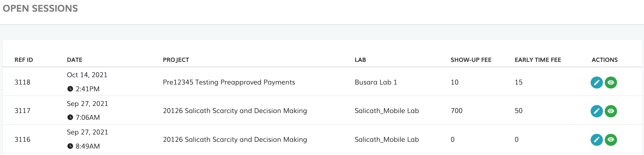Click Pre12345 Testing Preapproved Payments project
Viewport: 644px width, 155px height.
pyautogui.click(x=229, y=82)
